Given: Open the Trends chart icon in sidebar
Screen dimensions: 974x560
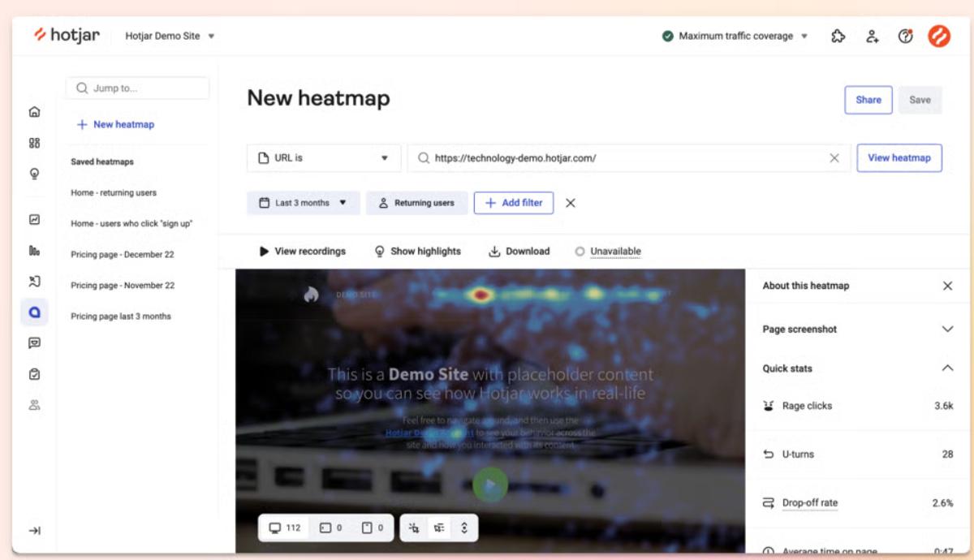Looking at the screenshot, I should (35, 219).
